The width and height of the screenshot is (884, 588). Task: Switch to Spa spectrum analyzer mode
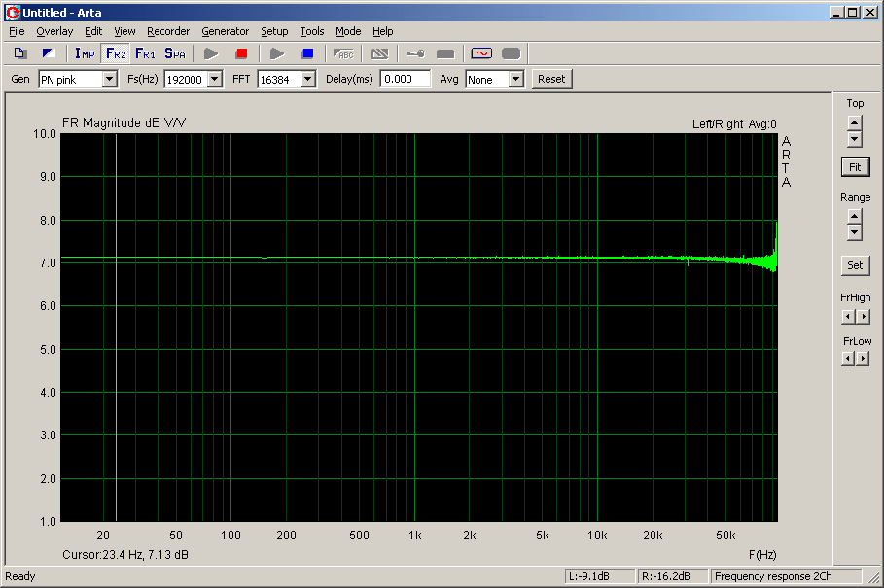coord(175,53)
